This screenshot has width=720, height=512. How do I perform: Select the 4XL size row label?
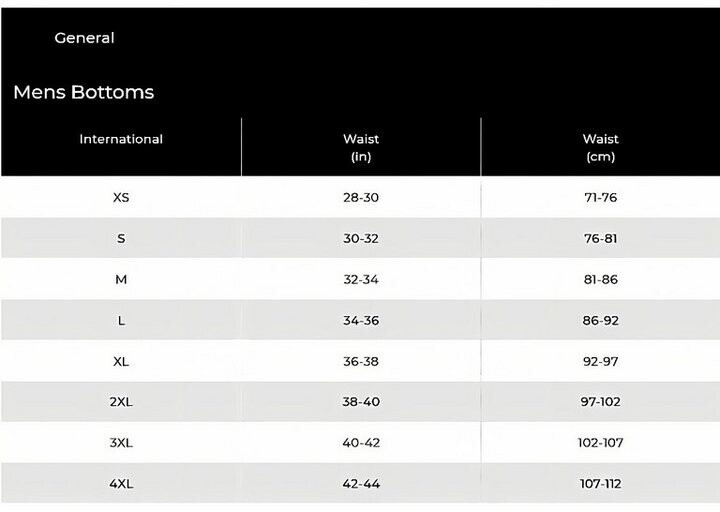click(121, 484)
